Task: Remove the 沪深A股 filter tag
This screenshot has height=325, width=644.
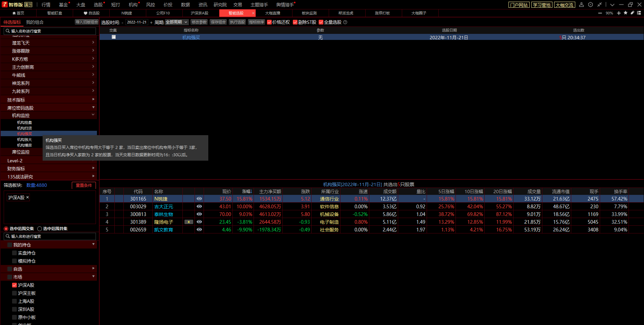Action: 28,197
